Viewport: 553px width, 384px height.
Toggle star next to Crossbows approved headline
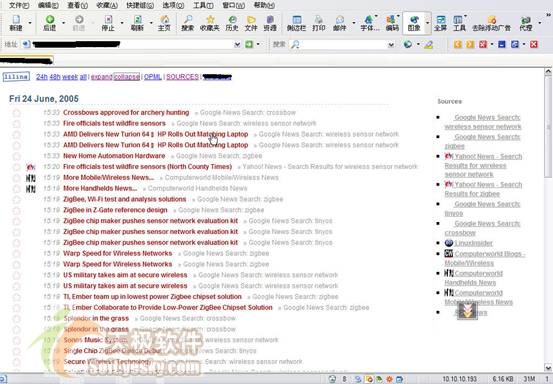[16, 113]
